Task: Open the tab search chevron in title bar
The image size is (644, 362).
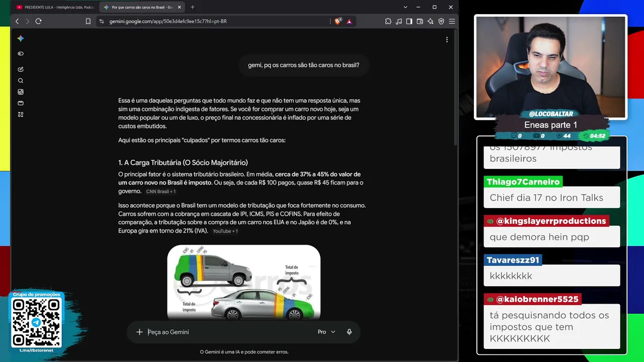Action: click(x=405, y=7)
